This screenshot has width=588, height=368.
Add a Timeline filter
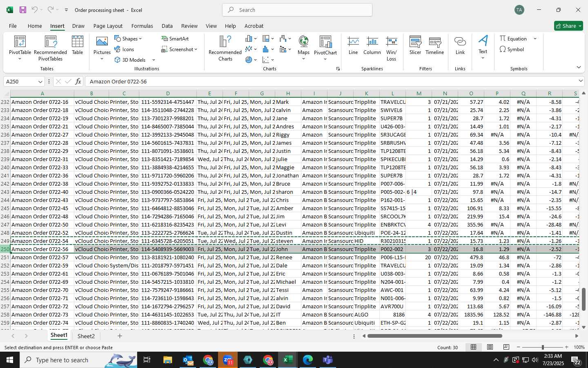coord(435,45)
